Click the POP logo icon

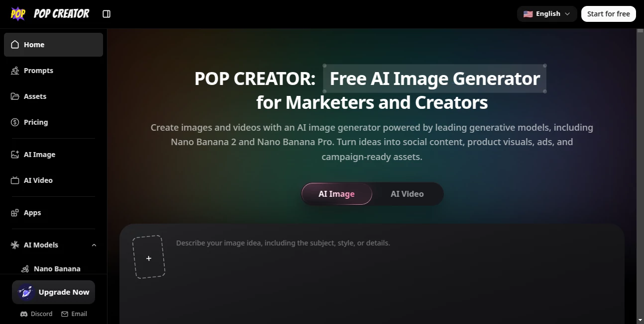click(18, 14)
